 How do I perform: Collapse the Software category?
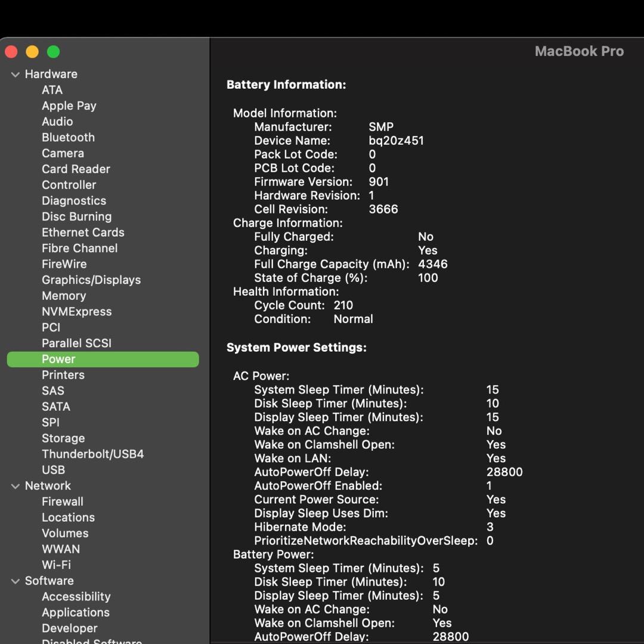pyautogui.click(x=15, y=581)
